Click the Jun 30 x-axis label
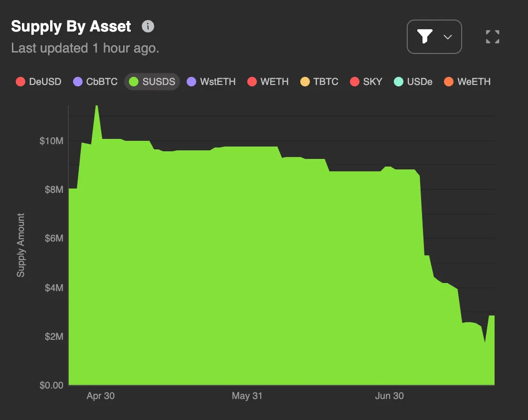The width and height of the screenshot is (528, 420). (390, 396)
